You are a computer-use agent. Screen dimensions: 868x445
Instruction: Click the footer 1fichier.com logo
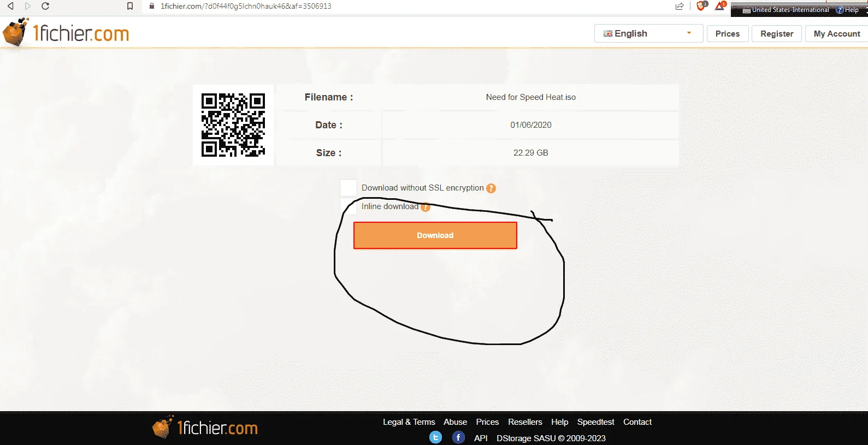point(205,428)
